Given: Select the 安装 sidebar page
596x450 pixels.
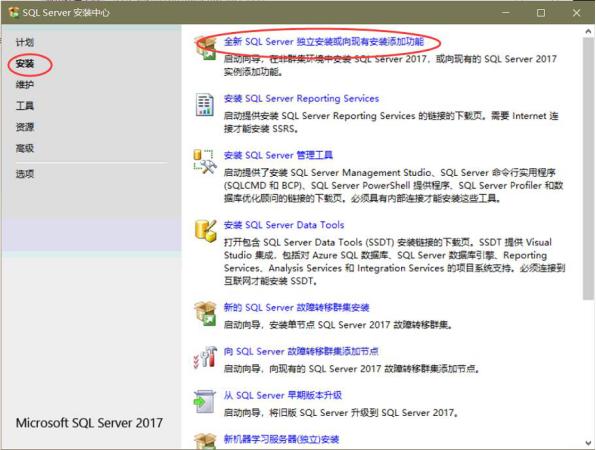Looking at the screenshot, I should point(25,63).
